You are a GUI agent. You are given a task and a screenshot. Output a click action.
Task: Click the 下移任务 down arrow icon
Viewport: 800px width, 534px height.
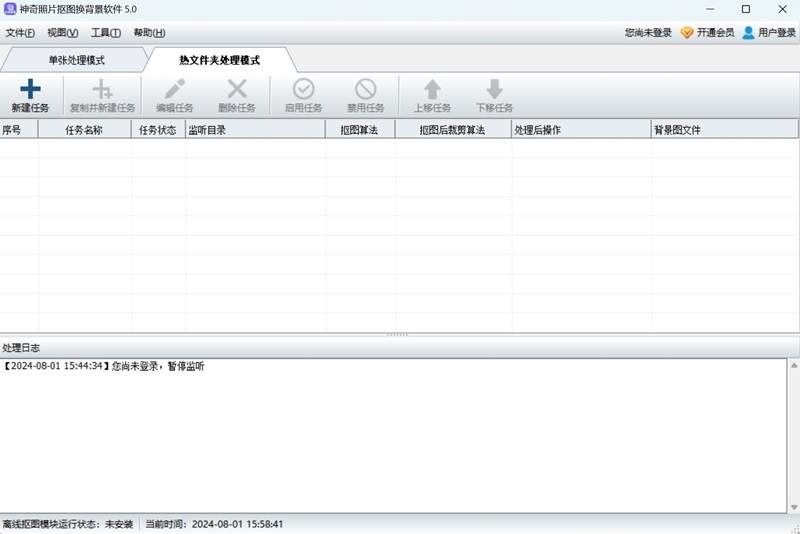[494, 89]
